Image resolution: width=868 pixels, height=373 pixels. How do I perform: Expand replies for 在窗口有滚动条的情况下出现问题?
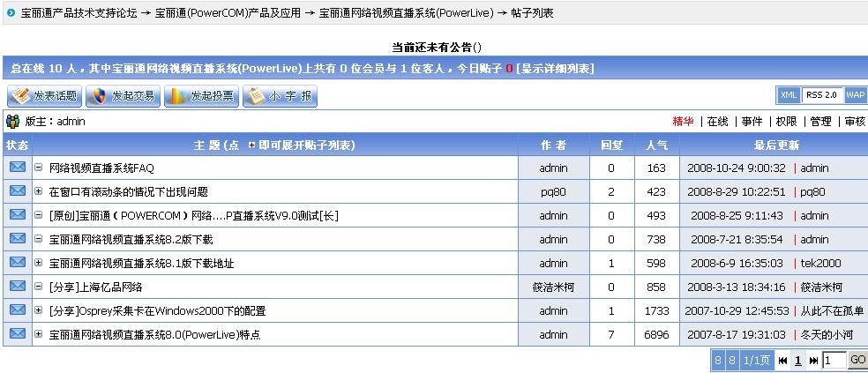pos(39,191)
